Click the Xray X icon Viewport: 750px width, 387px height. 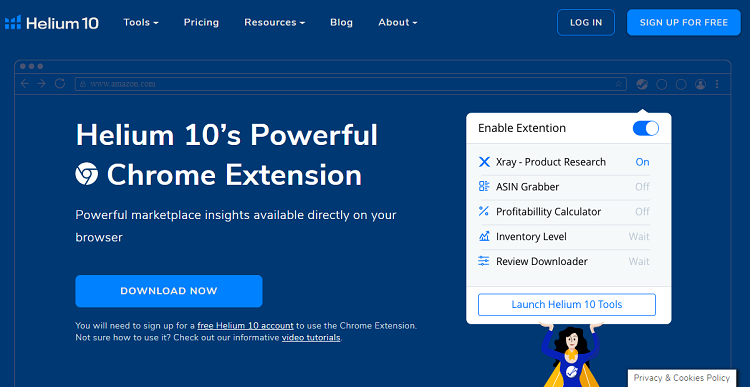click(x=484, y=162)
